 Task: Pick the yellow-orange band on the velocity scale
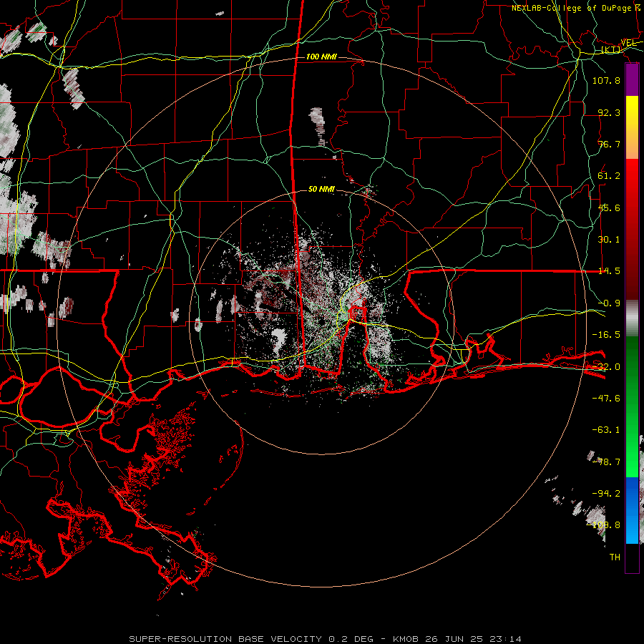pos(632,127)
